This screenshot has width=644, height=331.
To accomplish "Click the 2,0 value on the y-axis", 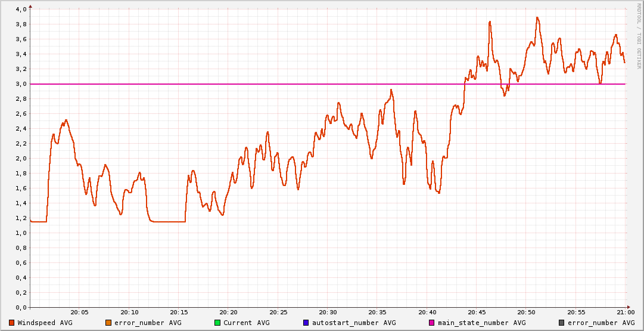I will pyautogui.click(x=21, y=159).
